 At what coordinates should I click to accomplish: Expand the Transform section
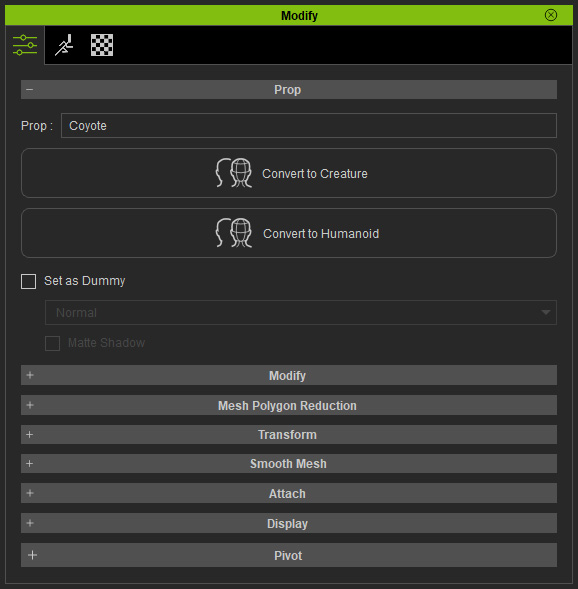point(289,435)
